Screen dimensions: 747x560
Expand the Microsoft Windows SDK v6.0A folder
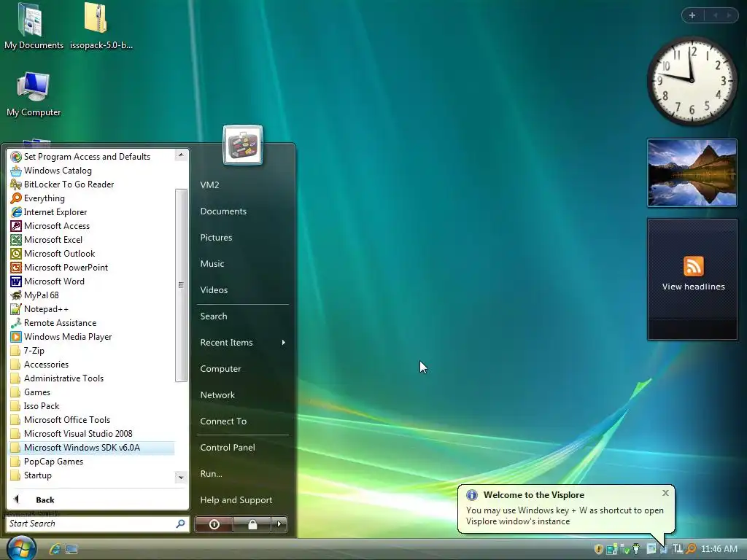[91, 448]
